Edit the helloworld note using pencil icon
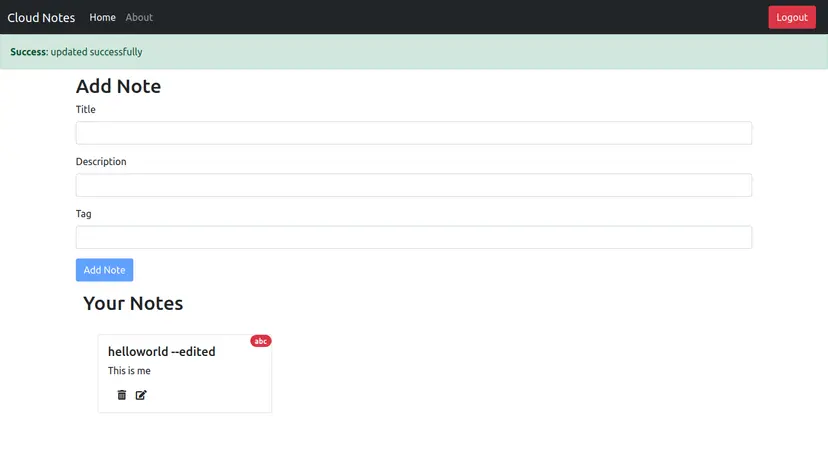The image size is (828, 466). 141,395
